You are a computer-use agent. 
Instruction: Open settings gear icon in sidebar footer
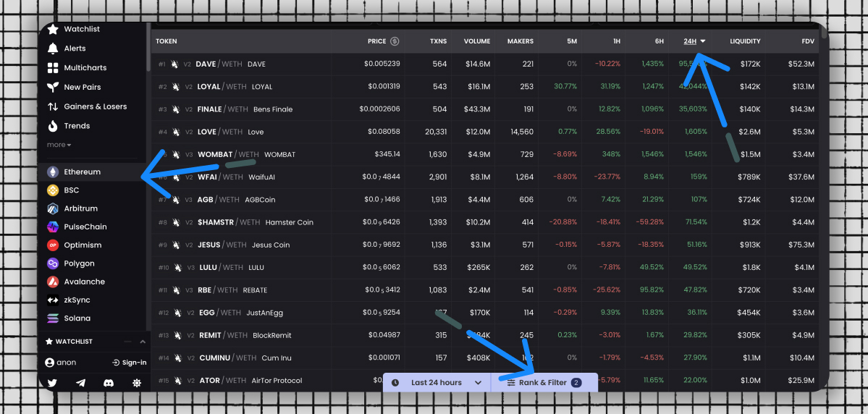137,382
